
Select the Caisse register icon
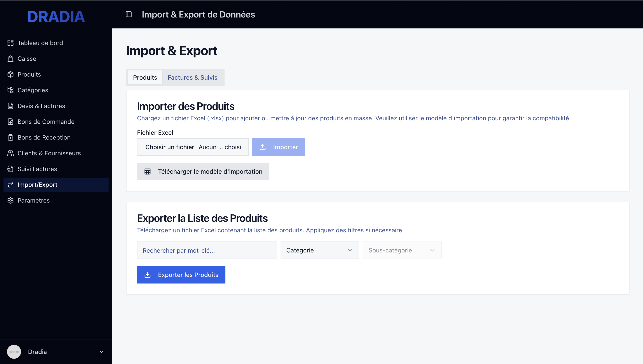pos(10,58)
